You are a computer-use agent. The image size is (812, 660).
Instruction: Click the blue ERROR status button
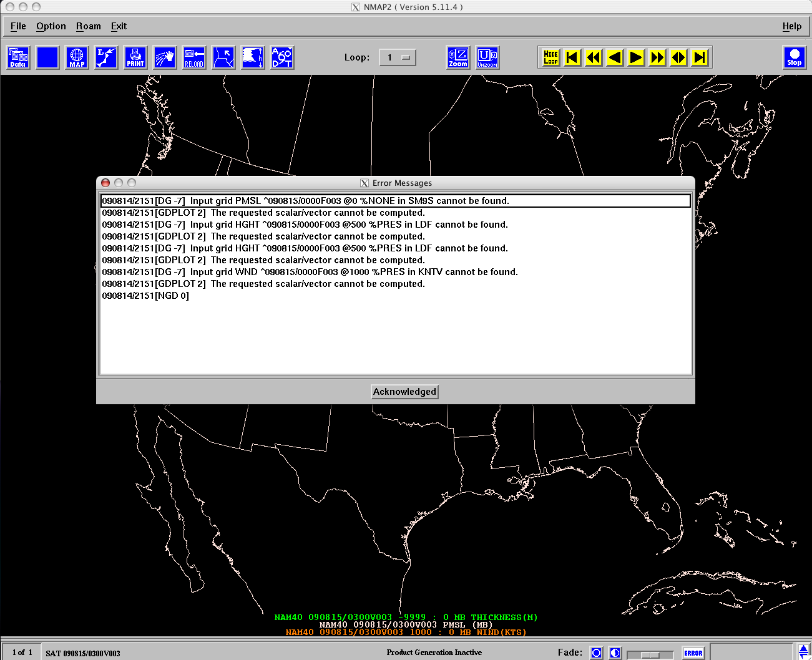point(693,653)
